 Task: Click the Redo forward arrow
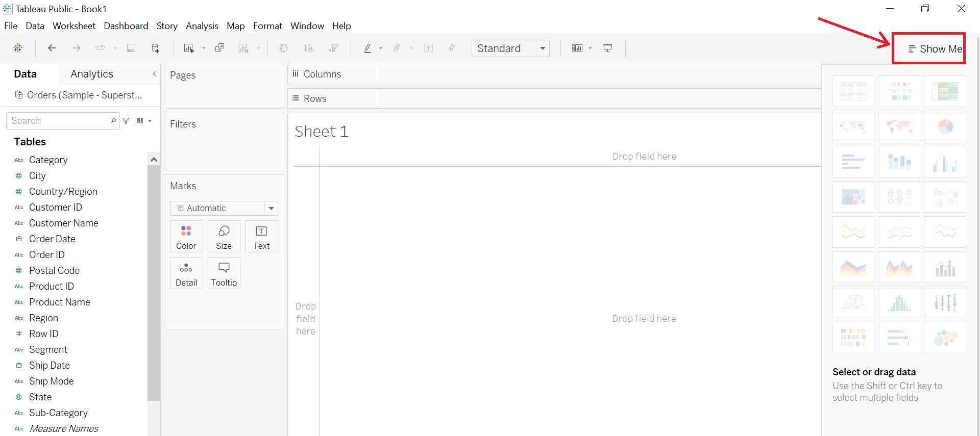click(77, 48)
